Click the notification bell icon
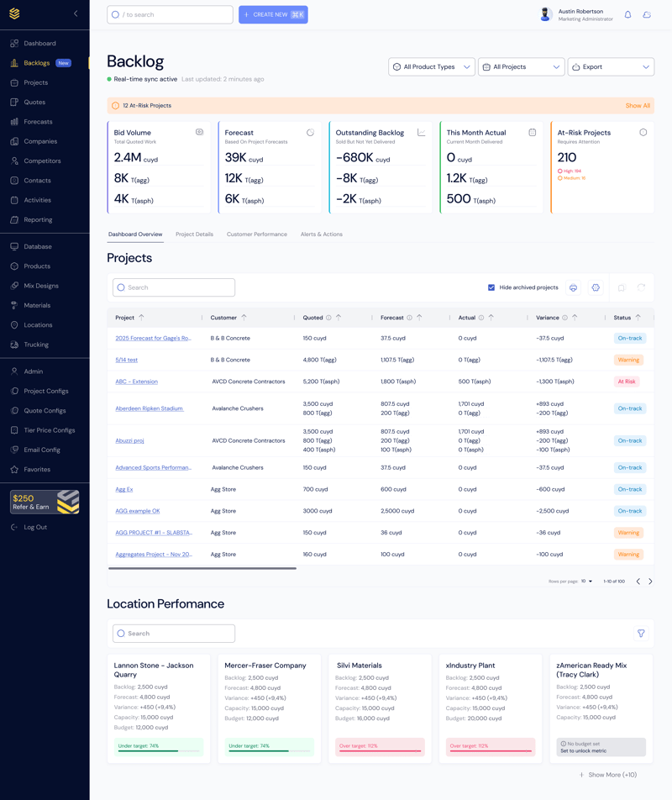 pyautogui.click(x=627, y=15)
